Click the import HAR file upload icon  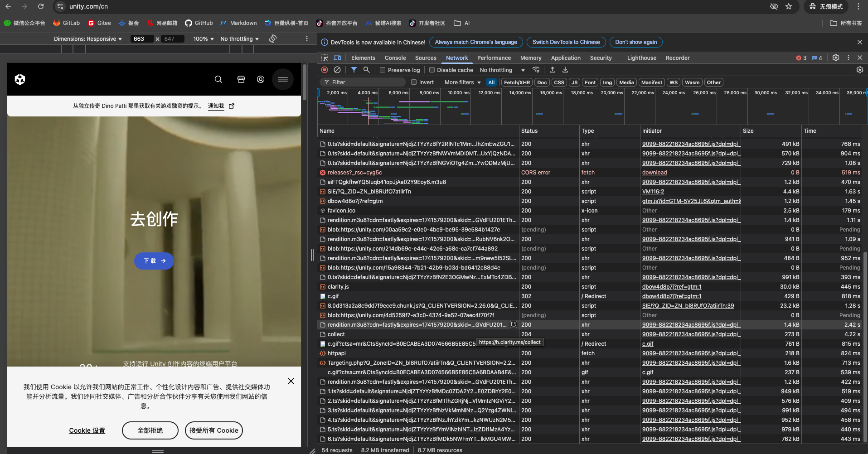[553, 70]
